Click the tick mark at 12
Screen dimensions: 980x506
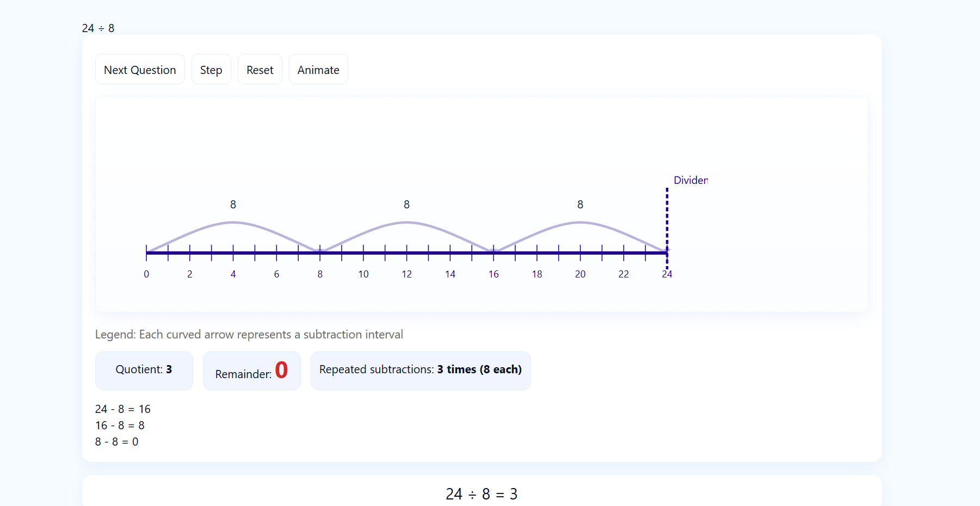406,252
